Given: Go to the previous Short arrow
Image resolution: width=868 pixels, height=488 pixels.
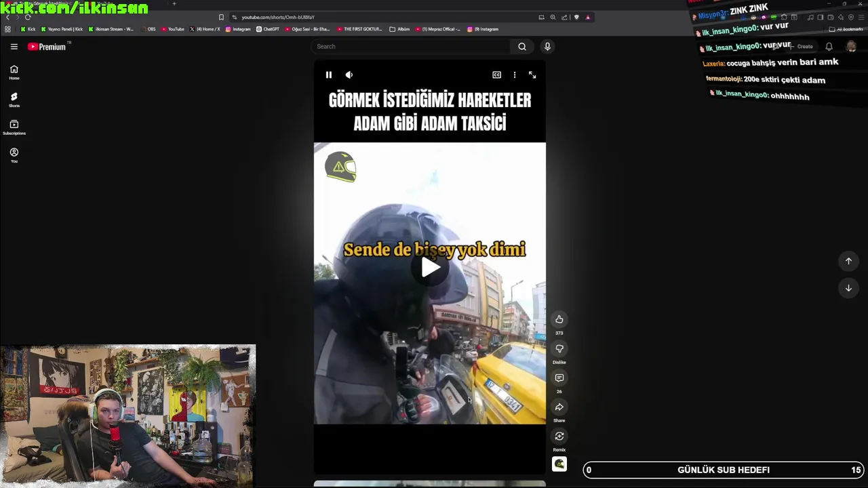Looking at the screenshot, I should click(848, 261).
